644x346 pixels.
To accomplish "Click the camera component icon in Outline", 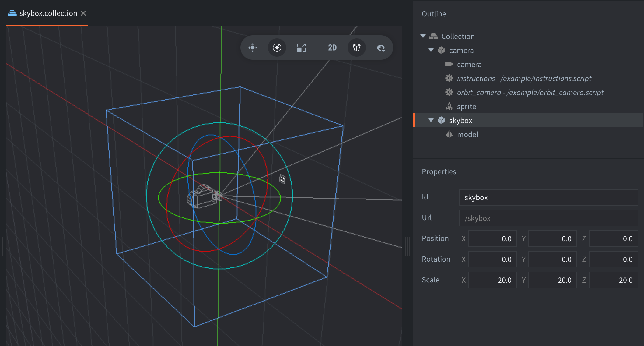I will (449, 64).
